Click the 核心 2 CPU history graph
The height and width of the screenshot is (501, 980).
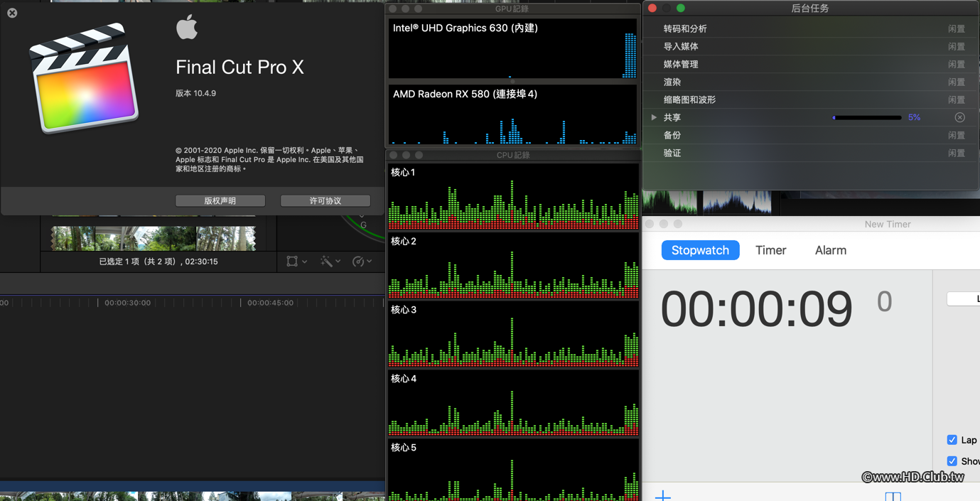click(x=513, y=266)
